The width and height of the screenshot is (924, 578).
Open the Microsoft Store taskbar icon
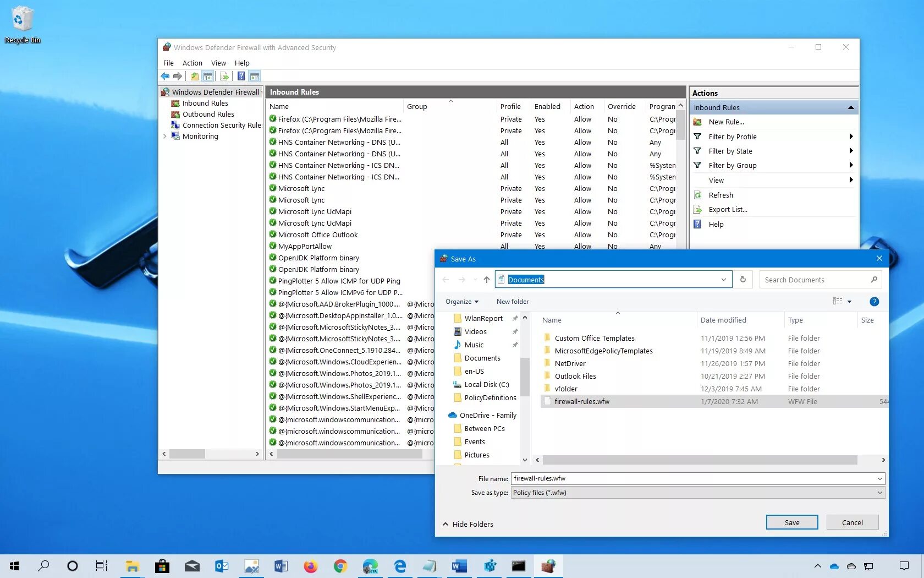point(162,566)
